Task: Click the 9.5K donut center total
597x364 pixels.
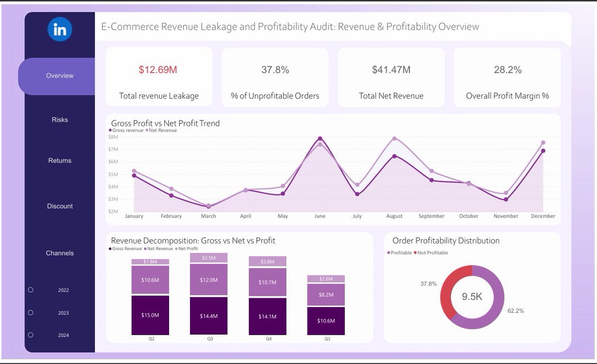Action: click(x=472, y=297)
